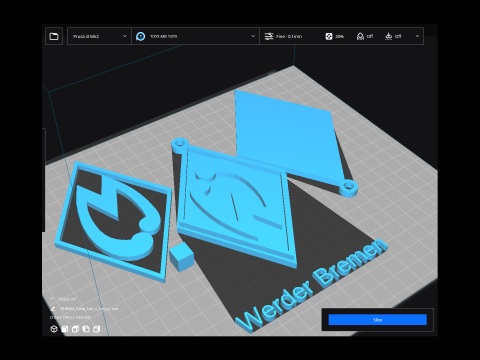Switch to left side view icon
Image resolution: width=480 pixels, height=360 pixels.
pyautogui.click(x=86, y=329)
